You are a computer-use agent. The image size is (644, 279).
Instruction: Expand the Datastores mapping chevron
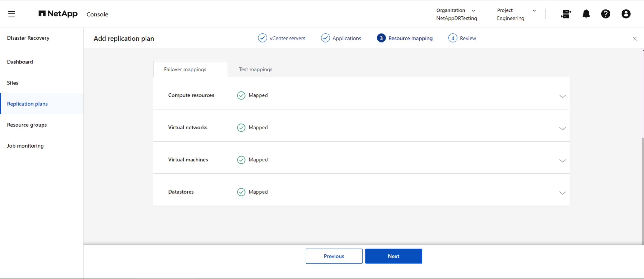pyautogui.click(x=562, y=193)
